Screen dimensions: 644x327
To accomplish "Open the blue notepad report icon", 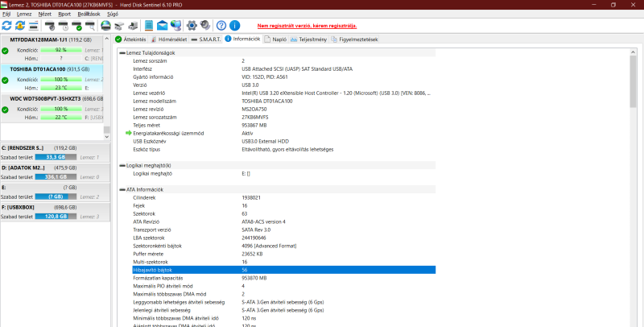I will pyautogui.click(x=149, y=26).
